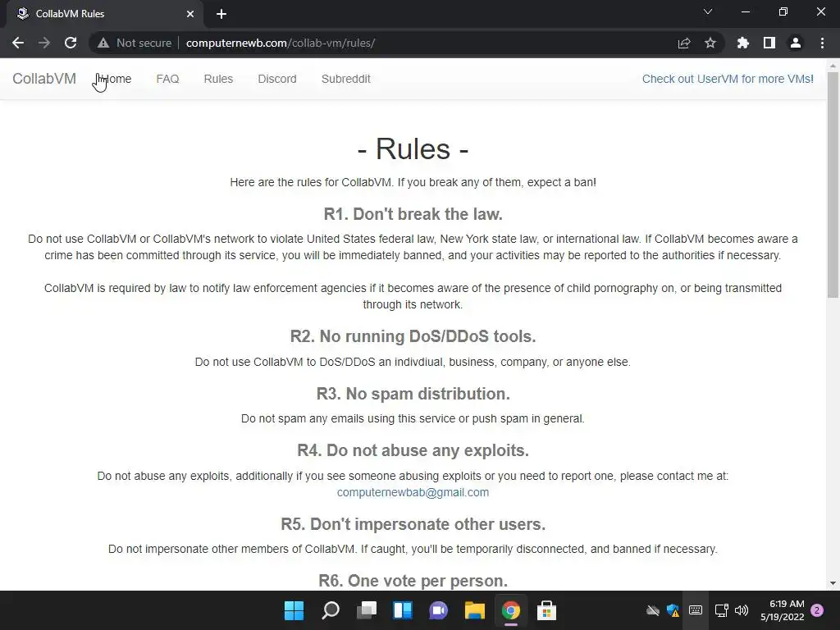Open Task View on the taskbar

(x=367, y=610)
